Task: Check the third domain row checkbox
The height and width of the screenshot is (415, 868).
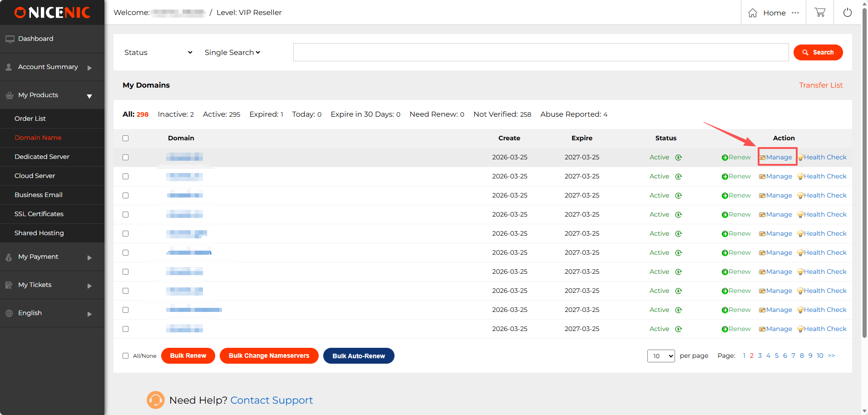Action: coord(126,196)
